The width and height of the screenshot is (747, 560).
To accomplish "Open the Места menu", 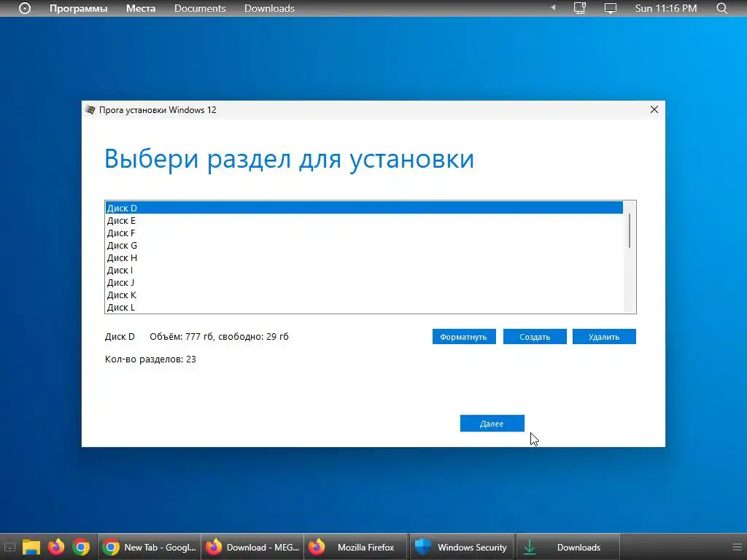I will (141, 8).
